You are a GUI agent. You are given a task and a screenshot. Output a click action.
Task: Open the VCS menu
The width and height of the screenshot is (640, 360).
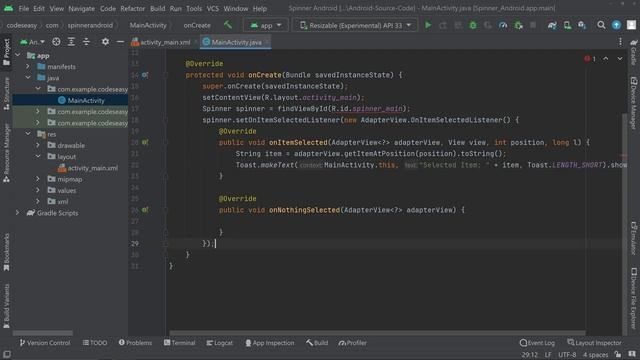point(212,8)
